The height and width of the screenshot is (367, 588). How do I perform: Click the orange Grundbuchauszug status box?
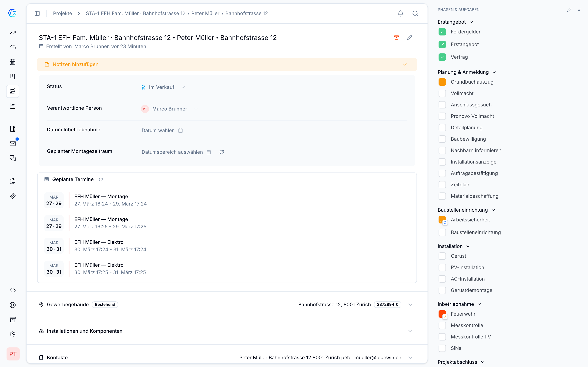pyautogui.click(x=442, y=82)
